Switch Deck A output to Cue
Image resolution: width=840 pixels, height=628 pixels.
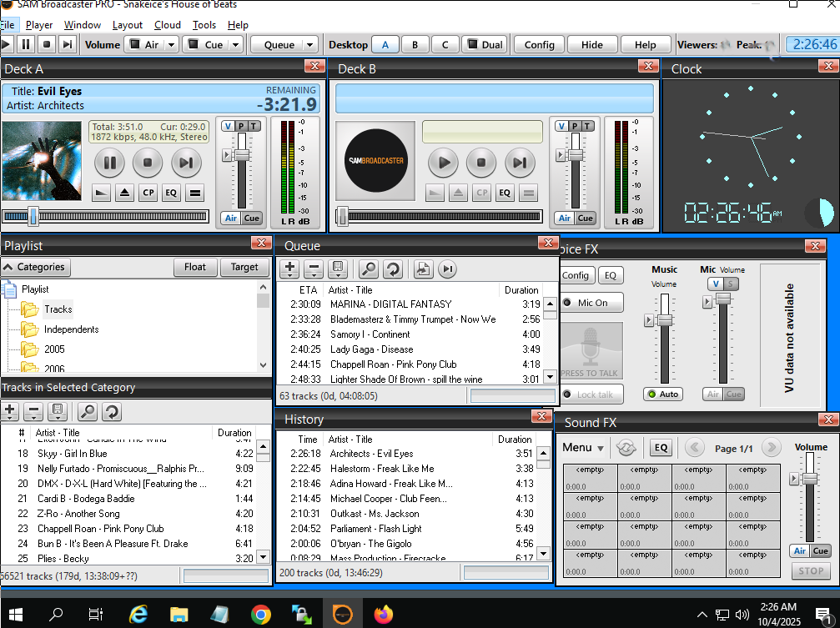click(251, 219)
